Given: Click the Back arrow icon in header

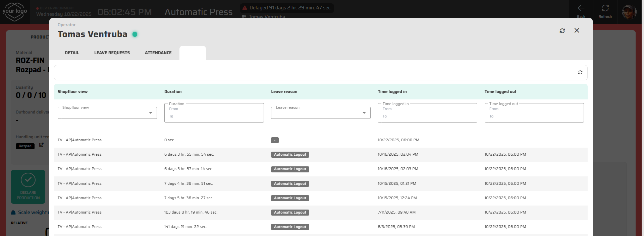Looking at the screenshot, I should 581,8.
